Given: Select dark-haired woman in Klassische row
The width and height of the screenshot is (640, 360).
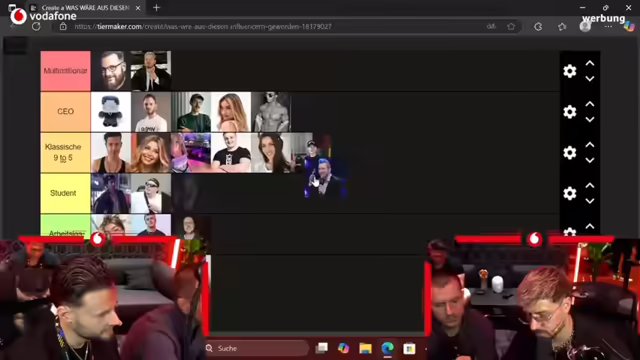Looking at the screenshot, I should click(x=271, y=152).
